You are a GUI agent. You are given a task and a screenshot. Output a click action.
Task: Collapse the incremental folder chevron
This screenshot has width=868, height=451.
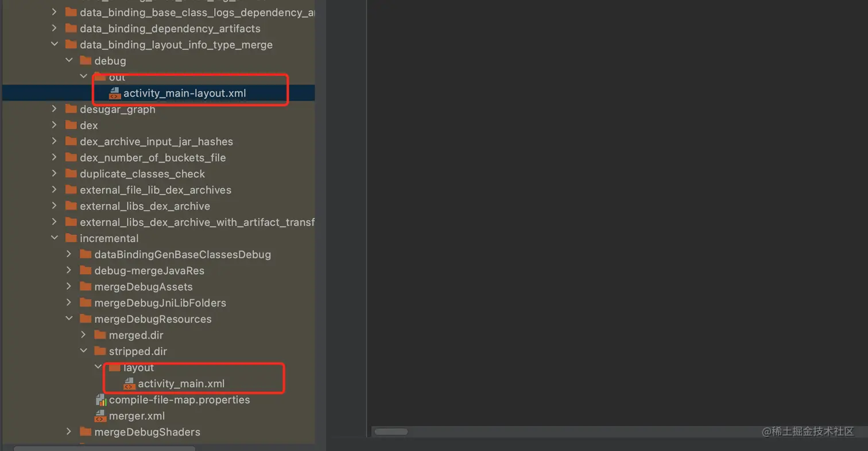coord(55,238)
